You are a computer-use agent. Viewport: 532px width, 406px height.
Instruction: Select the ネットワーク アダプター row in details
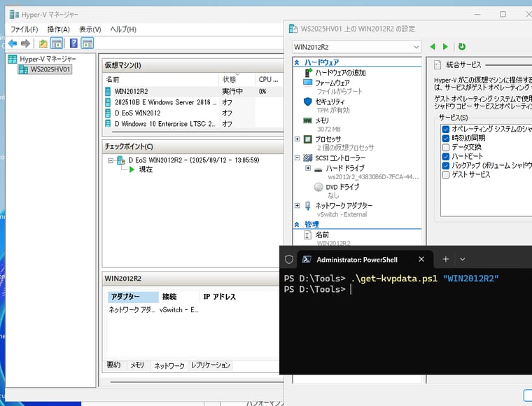coord(153,309)
